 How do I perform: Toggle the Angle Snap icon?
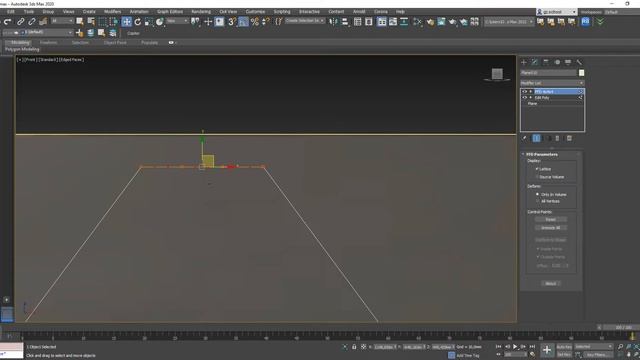[243, 22]
